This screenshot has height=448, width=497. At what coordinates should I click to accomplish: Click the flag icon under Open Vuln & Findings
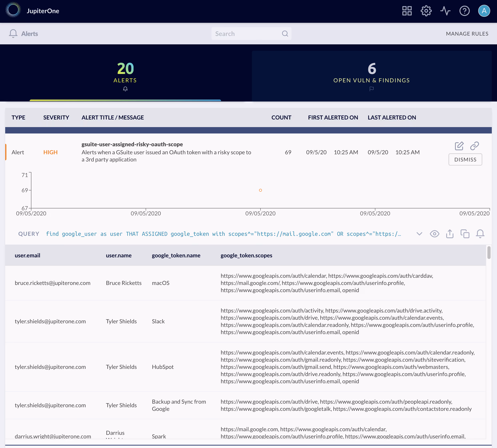tap(372, 89)
